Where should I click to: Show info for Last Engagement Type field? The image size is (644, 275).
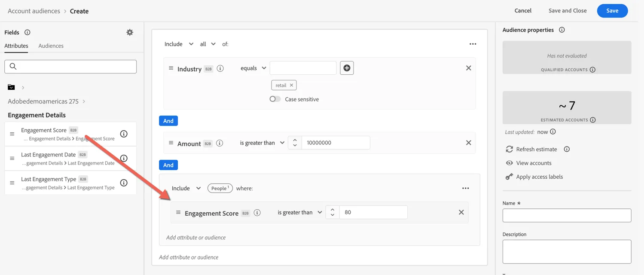(124, 183)
